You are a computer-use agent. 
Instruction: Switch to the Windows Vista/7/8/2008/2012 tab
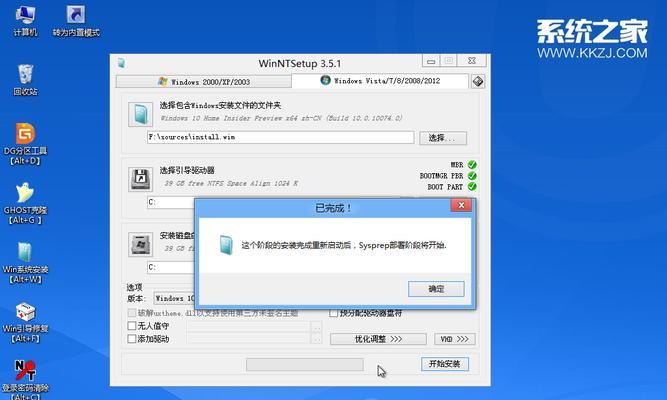point(380,81)
